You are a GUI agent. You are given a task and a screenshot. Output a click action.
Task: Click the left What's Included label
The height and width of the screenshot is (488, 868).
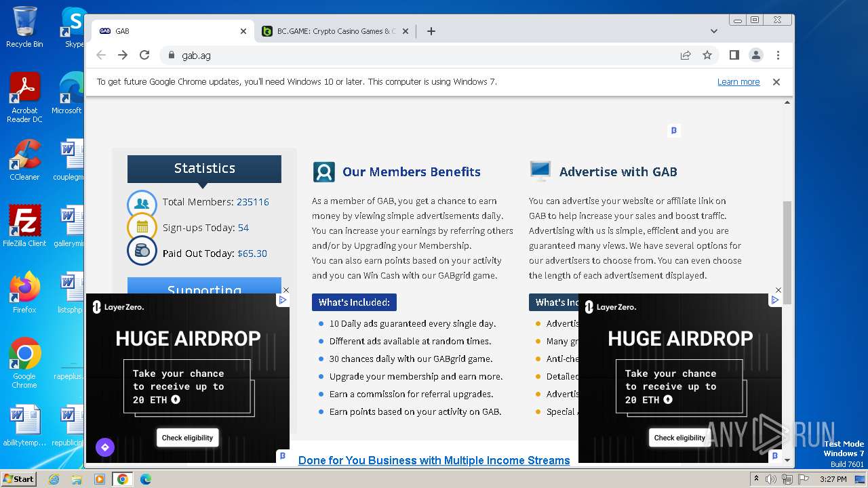[x=354, y=302]
